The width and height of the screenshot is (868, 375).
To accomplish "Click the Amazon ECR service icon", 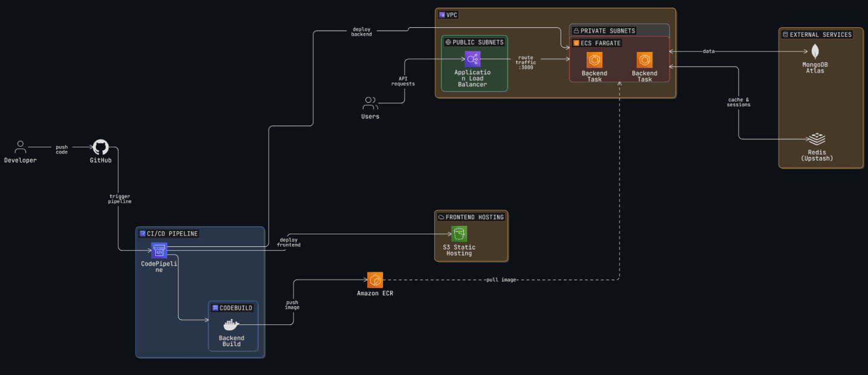I will click(x=375, y=280).
